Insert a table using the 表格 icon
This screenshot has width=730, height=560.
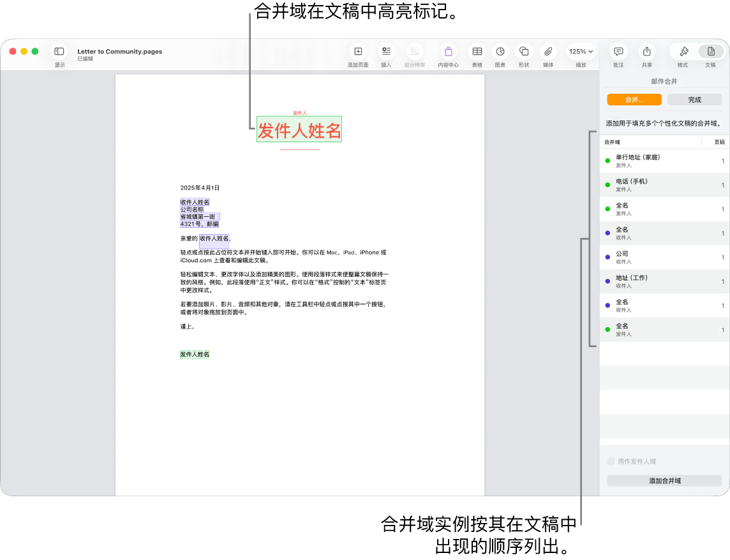tap(476, 52)
